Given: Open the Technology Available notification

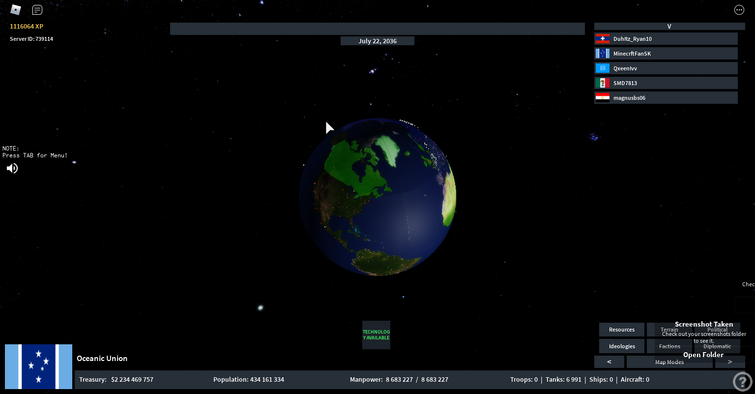Looking at the screenshot, I should coord(376,335).
